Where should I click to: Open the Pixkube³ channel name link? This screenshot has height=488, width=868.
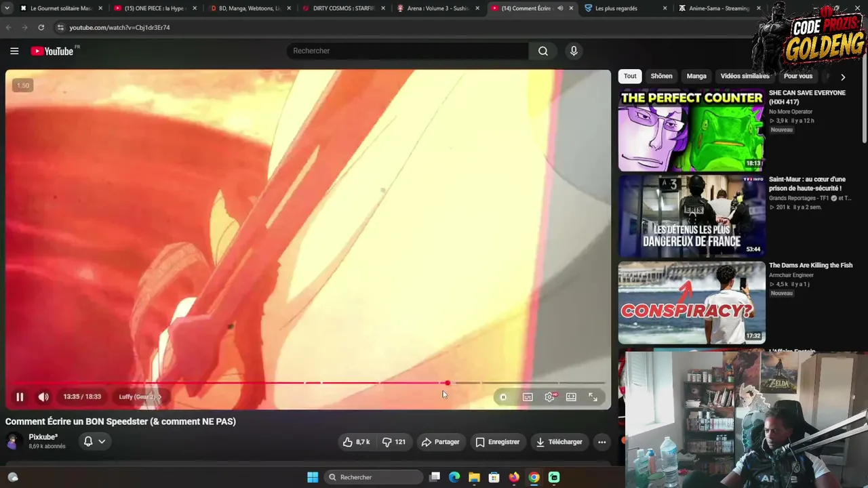(x=43, y=437)
